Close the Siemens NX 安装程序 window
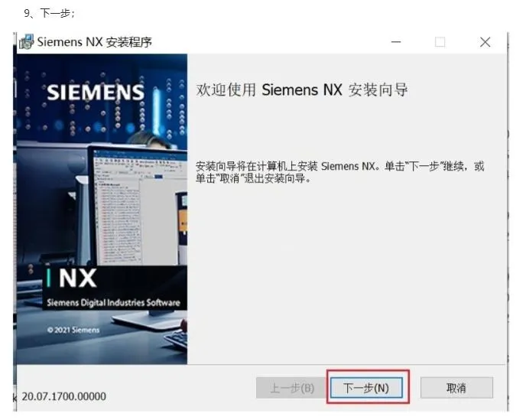 [485, 42]
